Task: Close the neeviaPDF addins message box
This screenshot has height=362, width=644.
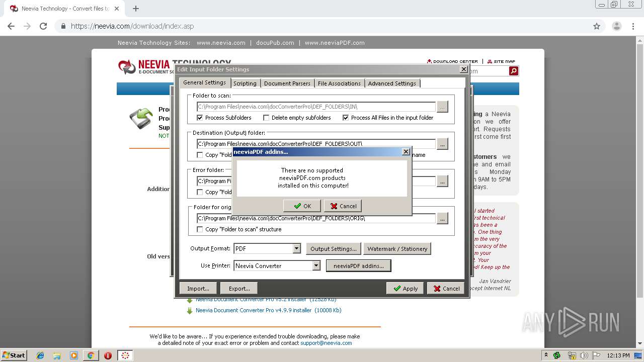Action: coord(406,151)
